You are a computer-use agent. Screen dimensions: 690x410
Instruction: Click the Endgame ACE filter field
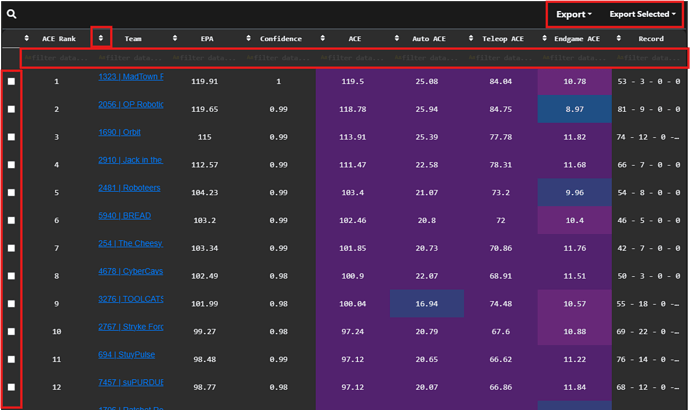[574, 58]
